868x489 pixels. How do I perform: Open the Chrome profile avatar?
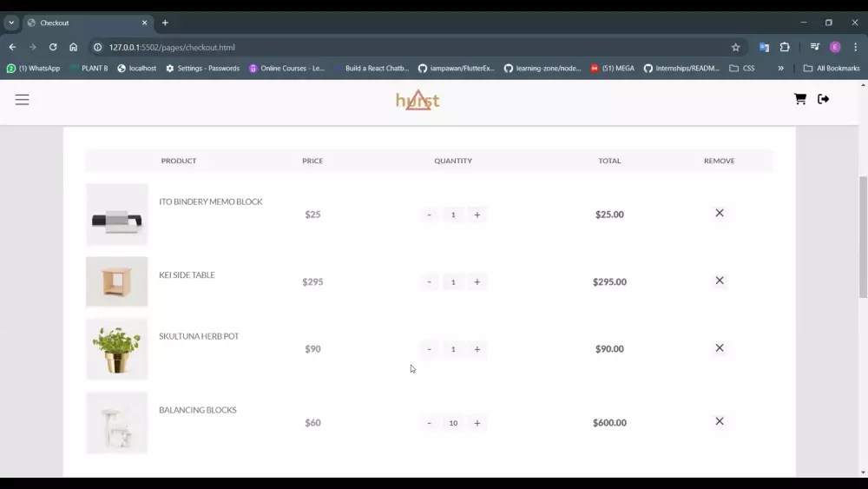[x=835, y=47]
